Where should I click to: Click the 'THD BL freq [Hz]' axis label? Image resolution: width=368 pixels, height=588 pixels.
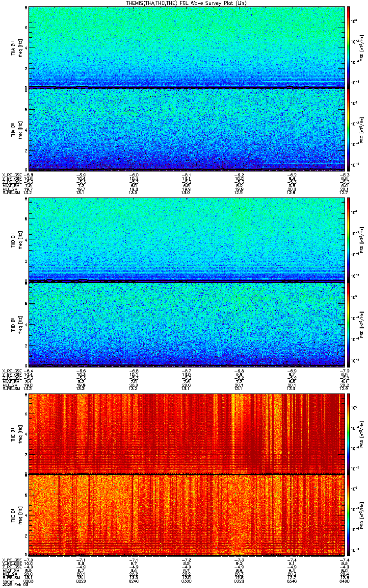(17, 240)
